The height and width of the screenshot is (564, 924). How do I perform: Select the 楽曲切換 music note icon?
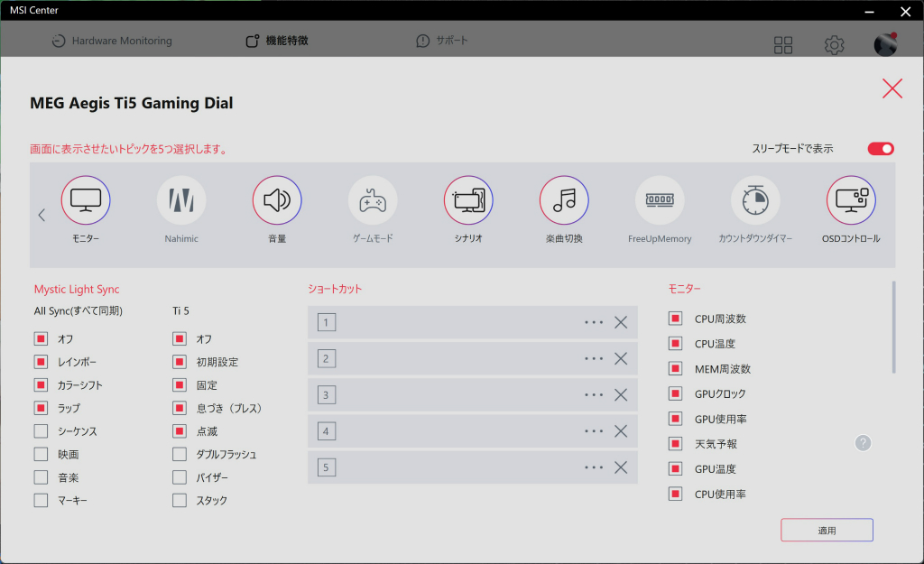564,200
